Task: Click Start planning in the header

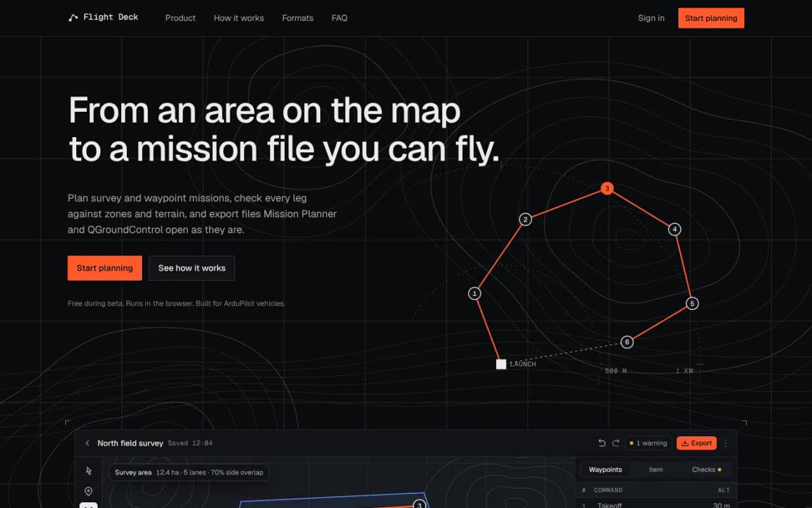Action: 711,18
